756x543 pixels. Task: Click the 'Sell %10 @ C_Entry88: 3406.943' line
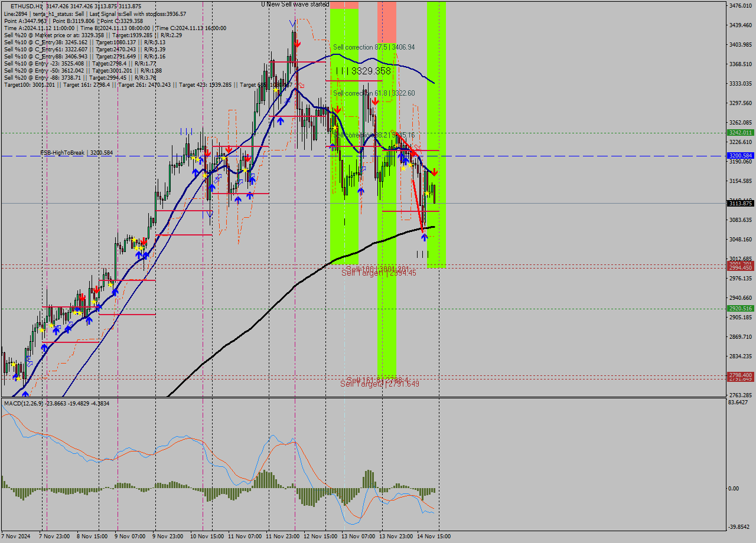(84, 56)
